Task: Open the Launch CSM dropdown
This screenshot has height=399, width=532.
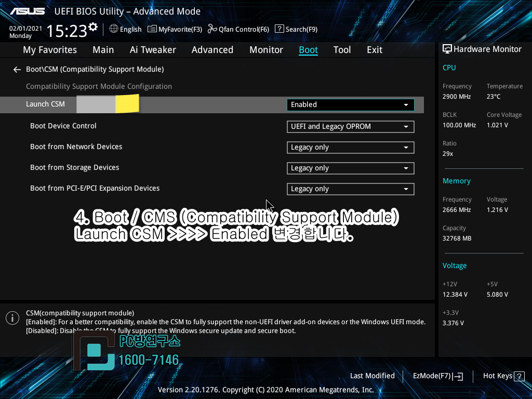Action: [x=351, y=104]
